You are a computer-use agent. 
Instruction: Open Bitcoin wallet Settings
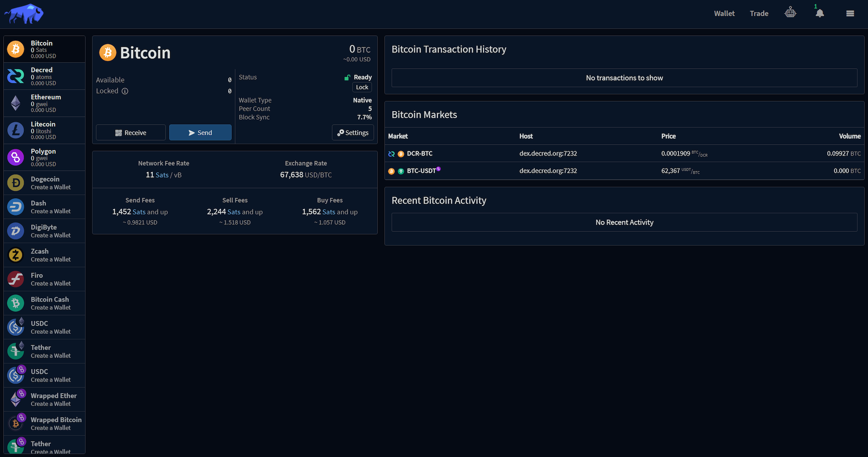(x=353, y=132)
